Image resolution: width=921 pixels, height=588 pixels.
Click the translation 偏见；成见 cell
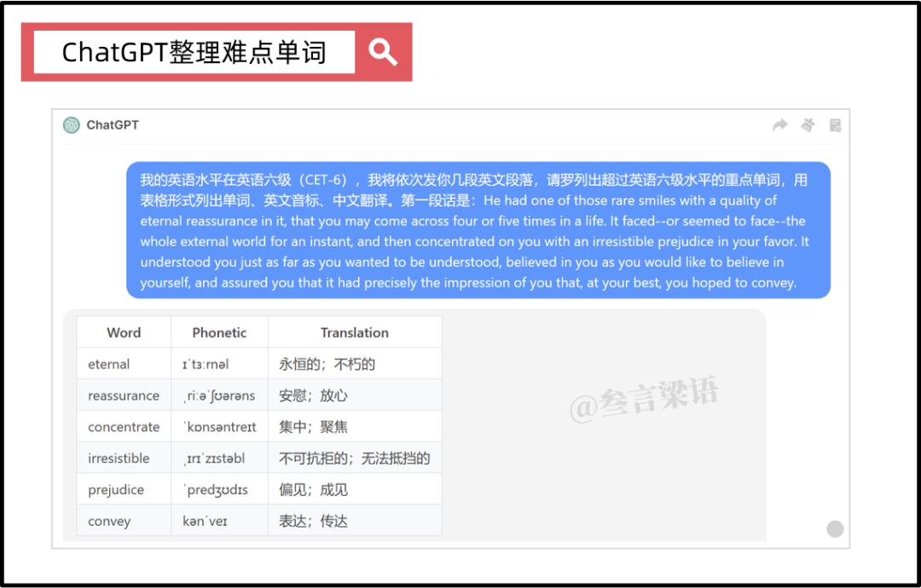tap(355, 489)
